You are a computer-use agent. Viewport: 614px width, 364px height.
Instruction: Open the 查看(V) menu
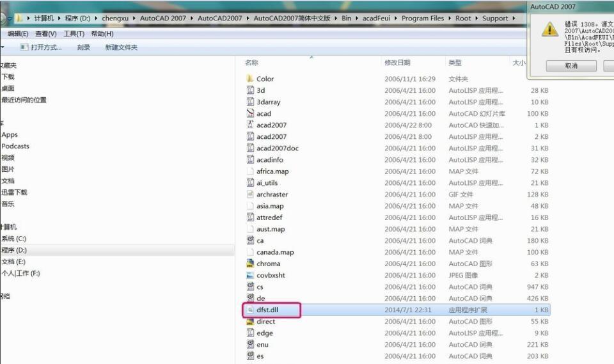coord(46,34)
